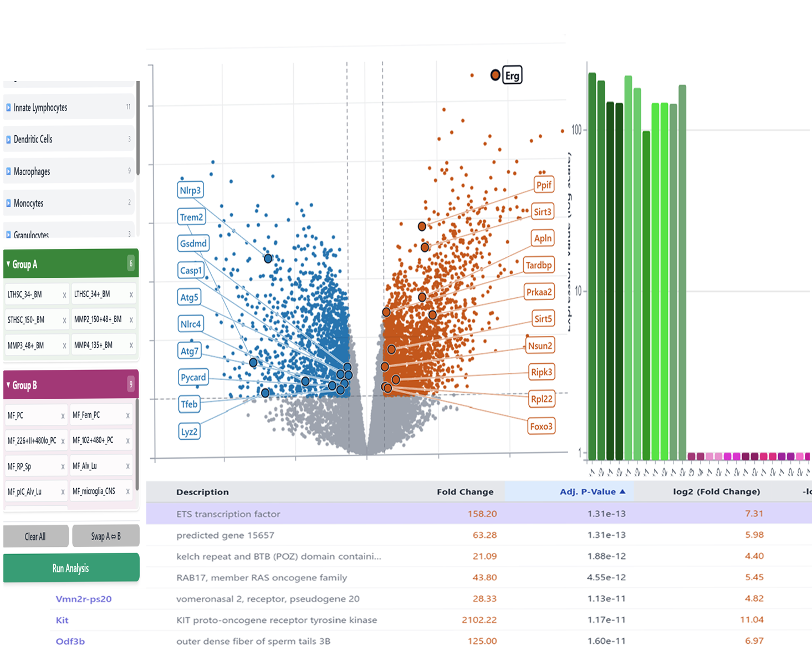The width and height of the screenshot is (812, 650).
Task: Click the highlighted Erg gene point
Action: point(496,75)
